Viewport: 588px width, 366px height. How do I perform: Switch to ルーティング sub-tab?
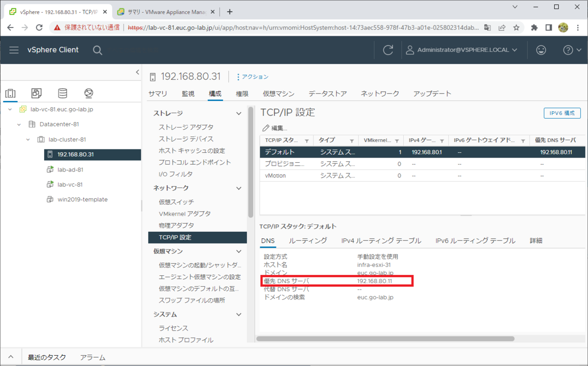coord(308,241)
